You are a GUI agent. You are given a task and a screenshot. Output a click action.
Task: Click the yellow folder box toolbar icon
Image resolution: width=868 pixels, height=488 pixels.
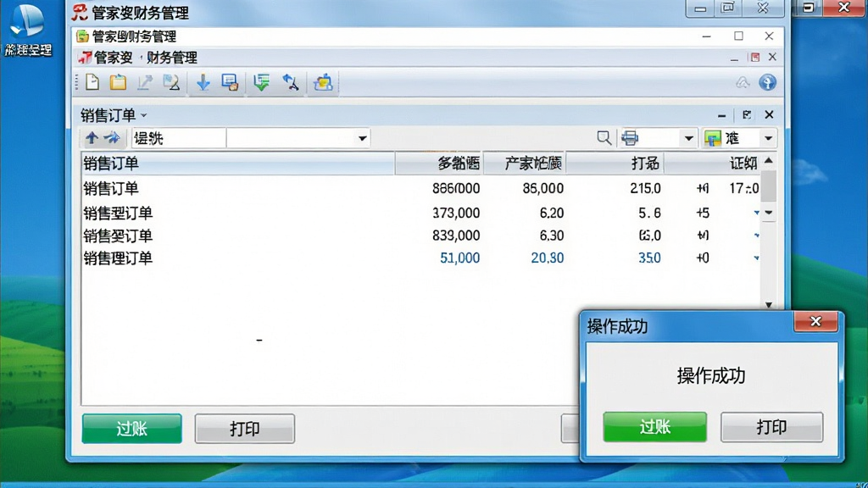pyautogui.click(x=323, y=82)
